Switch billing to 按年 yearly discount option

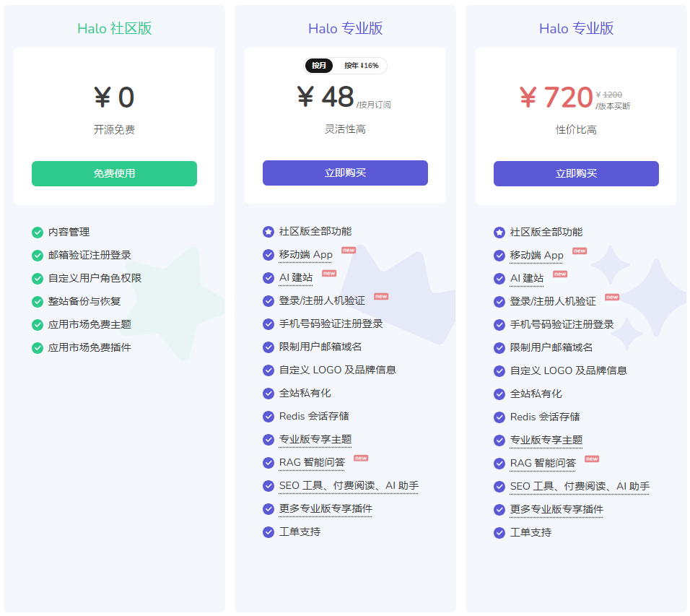pyautogui.click(x=361, y=66)
